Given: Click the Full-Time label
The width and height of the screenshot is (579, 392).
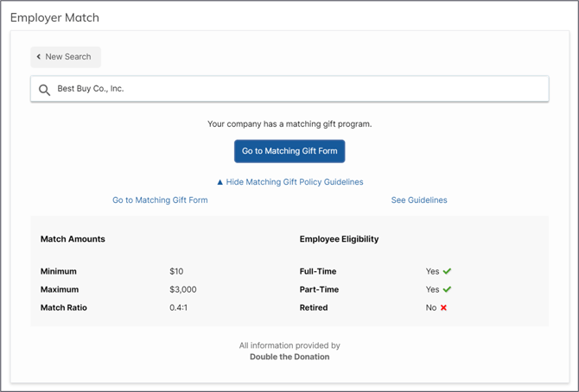Looking at the screenshot, I should tap(318, 271).
